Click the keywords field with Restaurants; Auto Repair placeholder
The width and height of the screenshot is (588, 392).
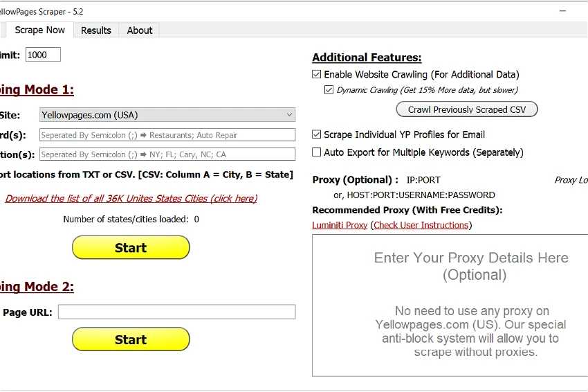click(x=167, y=135)
